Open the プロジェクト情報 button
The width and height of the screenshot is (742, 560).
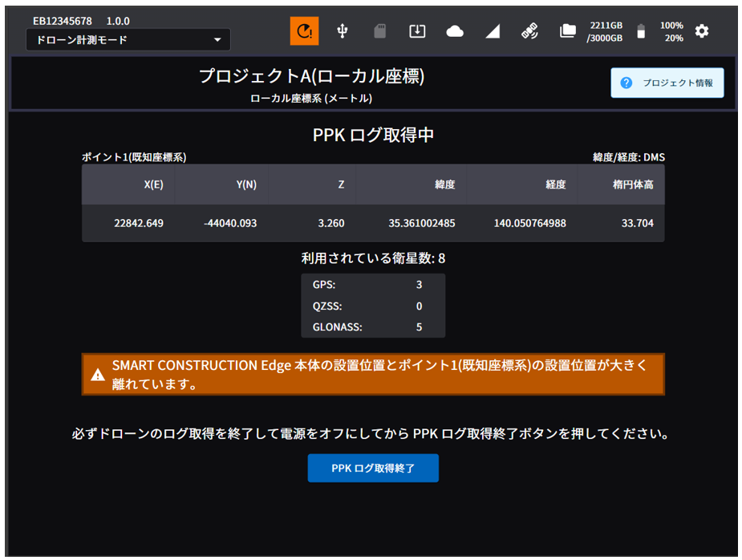pyautogui.click(x=667, y=83)
